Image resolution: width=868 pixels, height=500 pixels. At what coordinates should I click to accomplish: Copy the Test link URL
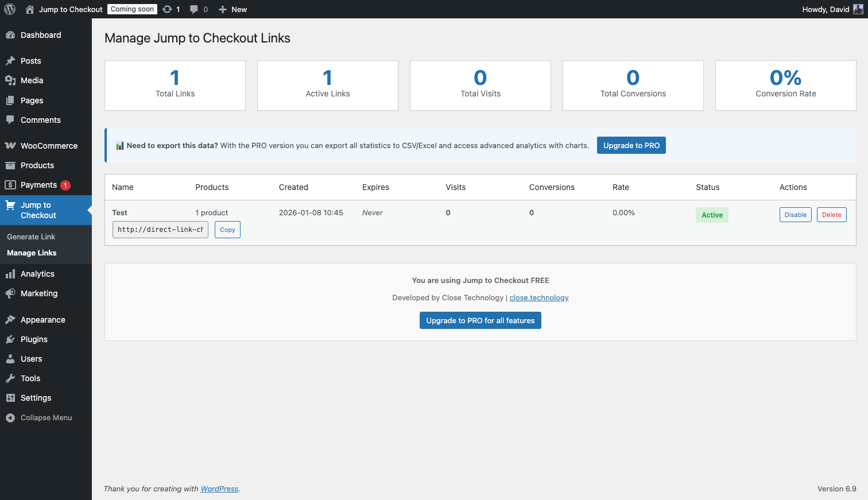227,230
